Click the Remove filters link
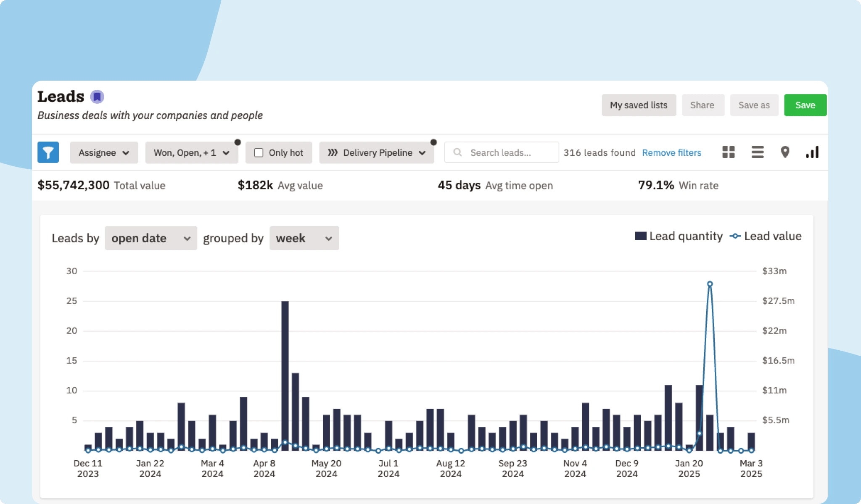The width and height of the screenshot is (861, 504). (x=671, y=152)
